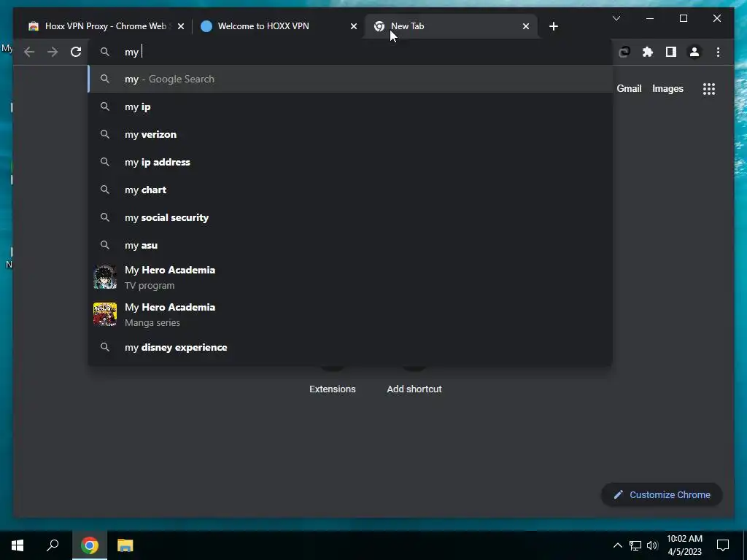Click the search icon beside 'my chart'
Viewport: 747px width, 560px height.
click(105, 190)
